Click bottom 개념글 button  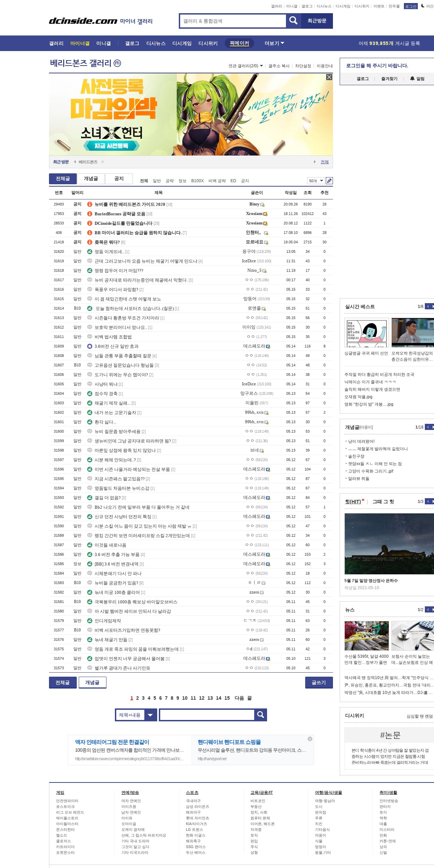(x=92, y=682)
